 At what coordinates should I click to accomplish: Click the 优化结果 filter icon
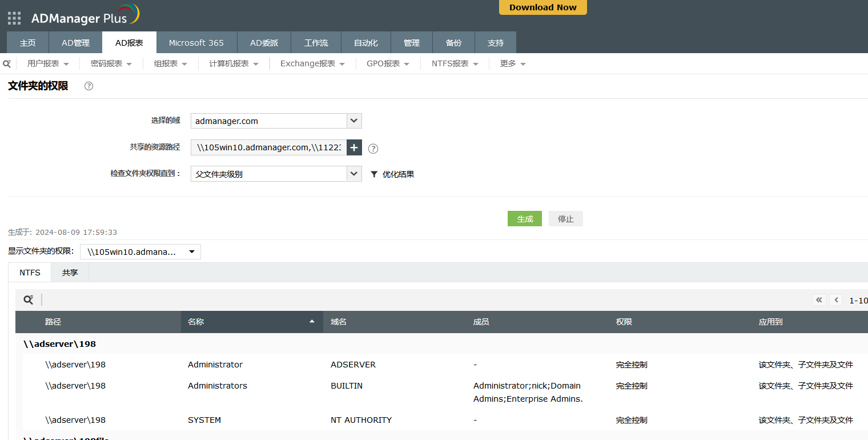click(375, 174)
